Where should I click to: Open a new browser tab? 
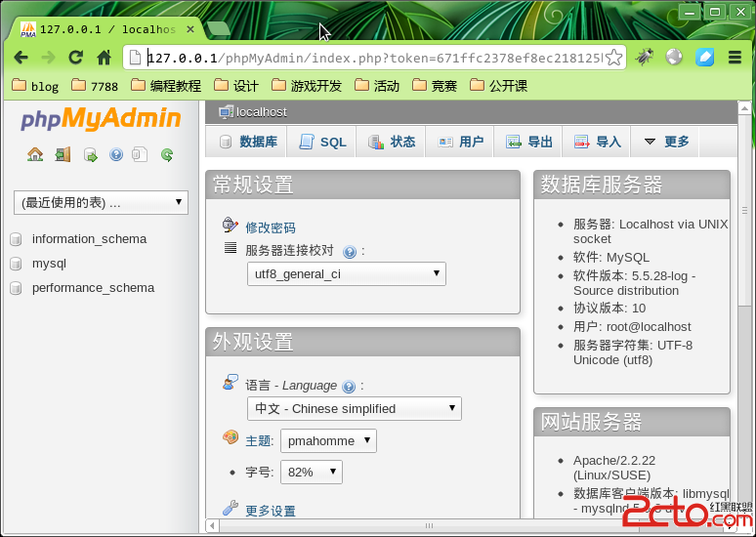coord(219,29)
